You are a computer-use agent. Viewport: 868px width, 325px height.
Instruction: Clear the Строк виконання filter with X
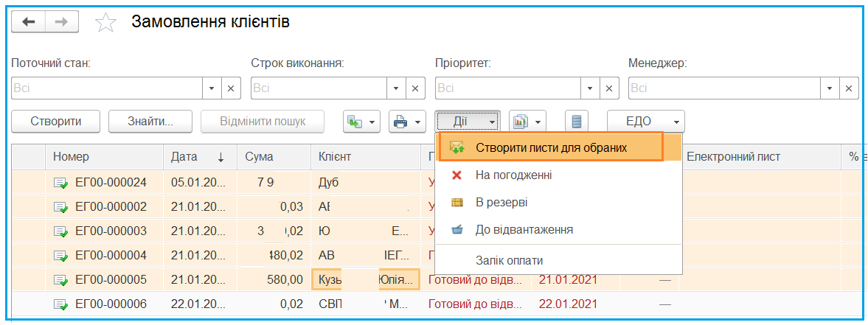pyautogui.click(x=416, y=88)
